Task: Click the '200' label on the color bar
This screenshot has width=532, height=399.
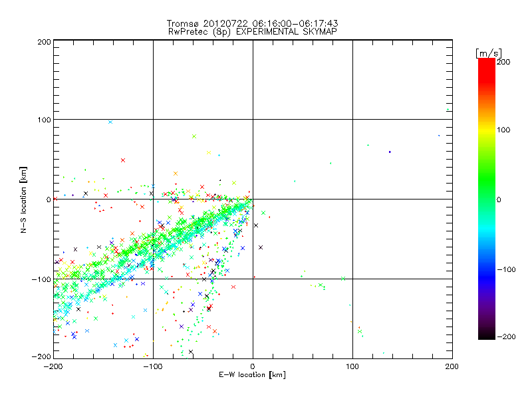Action: [503, 62]
